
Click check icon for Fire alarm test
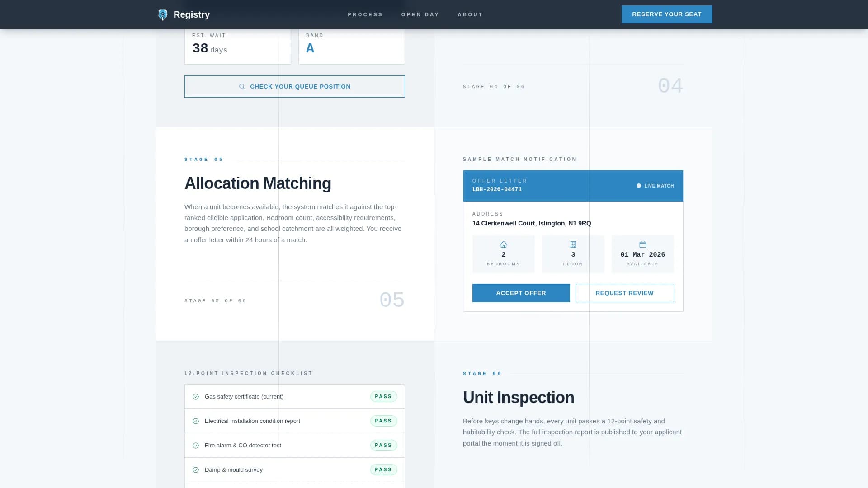coord(196,446)
